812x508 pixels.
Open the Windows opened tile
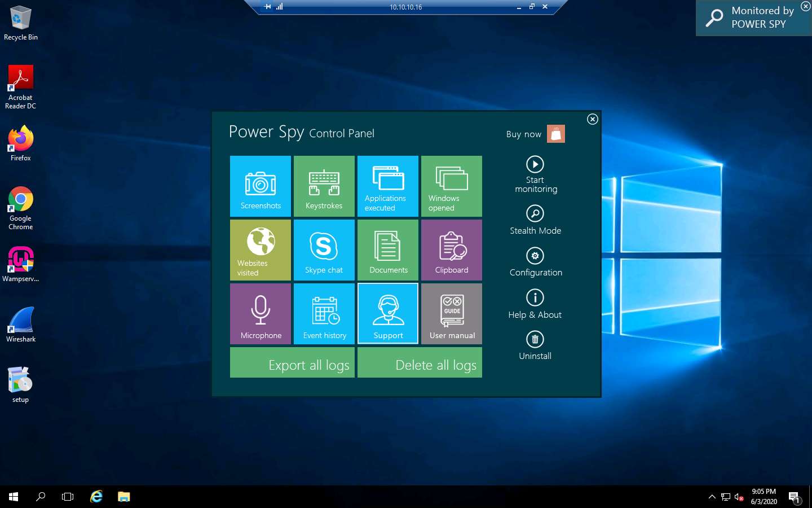pos(452,186)
